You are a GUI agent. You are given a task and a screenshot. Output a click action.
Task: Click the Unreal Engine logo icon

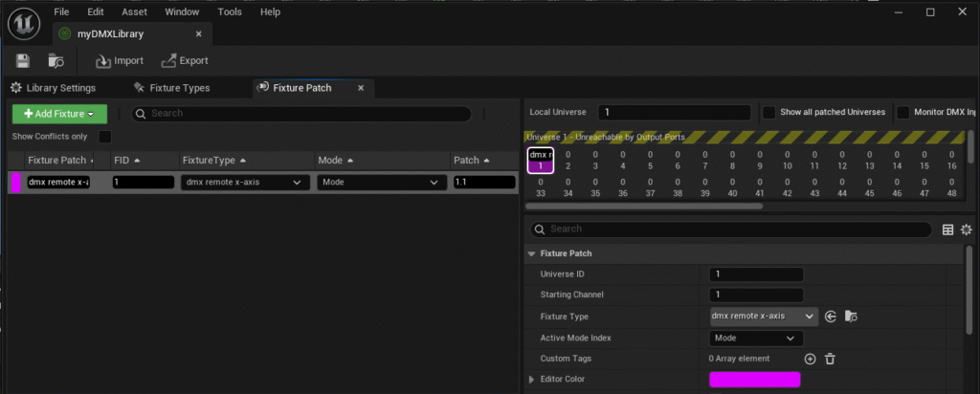24,24
